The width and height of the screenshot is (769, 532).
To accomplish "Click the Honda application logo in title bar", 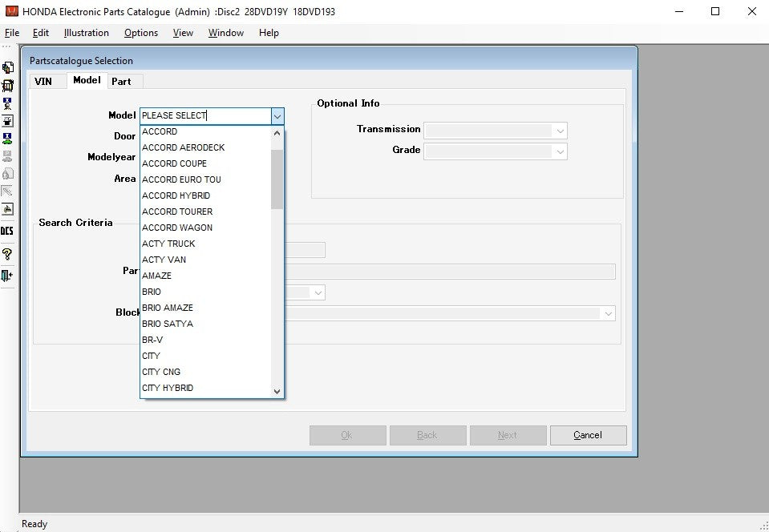I will 11,12.
